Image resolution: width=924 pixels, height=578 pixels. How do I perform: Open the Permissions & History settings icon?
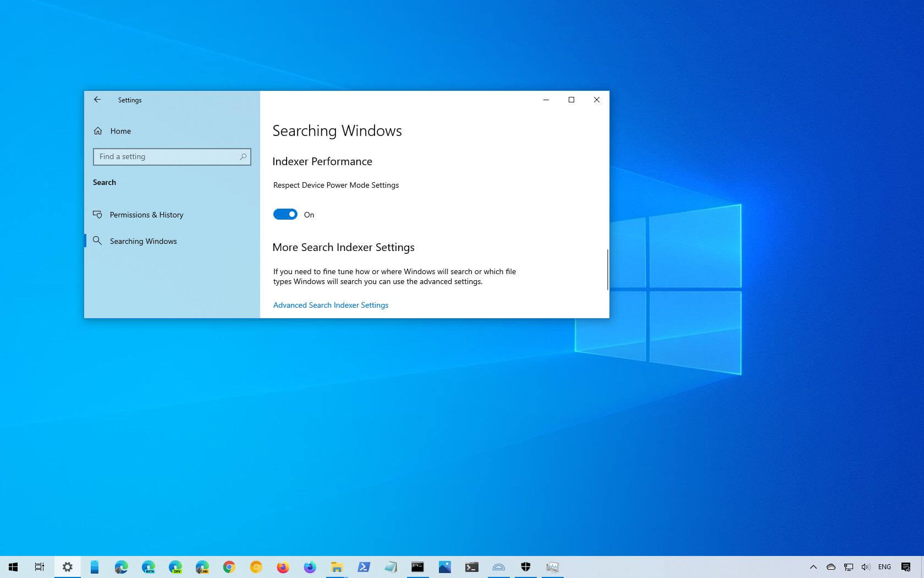point(98,215)
